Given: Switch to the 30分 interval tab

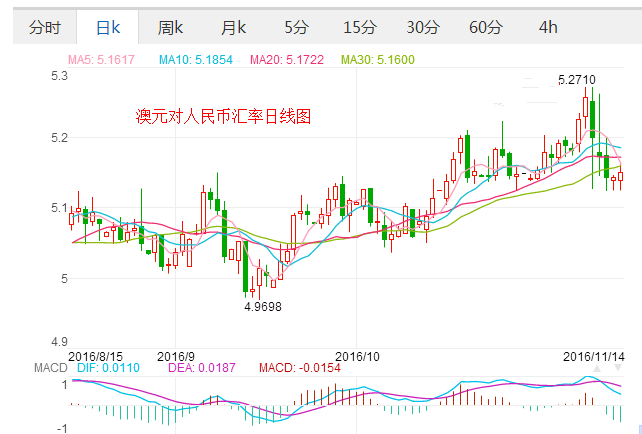Looking at the screenshot, I should (423, 28).
